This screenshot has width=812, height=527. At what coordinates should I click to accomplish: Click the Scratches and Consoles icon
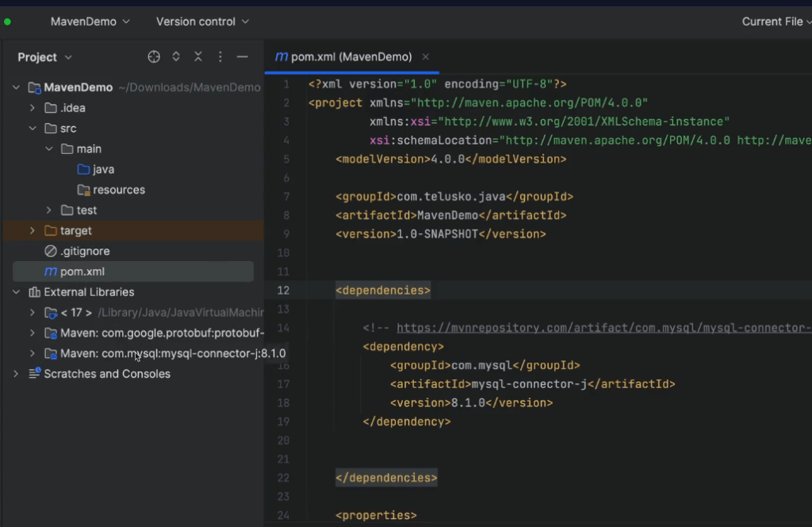coord(35,373)
